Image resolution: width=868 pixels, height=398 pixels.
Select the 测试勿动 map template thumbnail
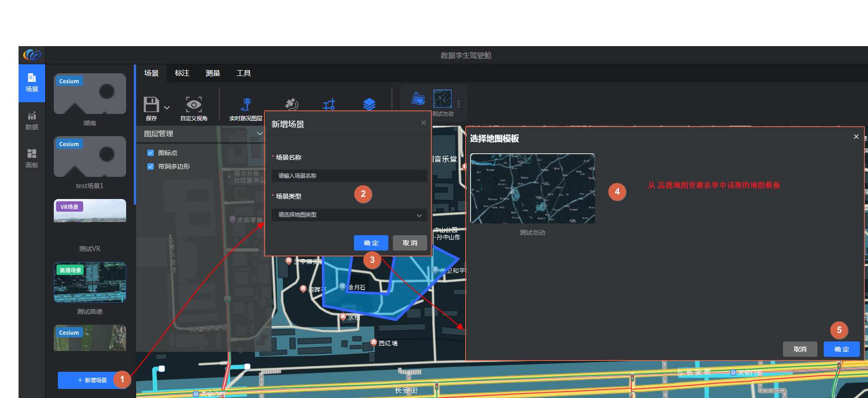tap(532, 189)
